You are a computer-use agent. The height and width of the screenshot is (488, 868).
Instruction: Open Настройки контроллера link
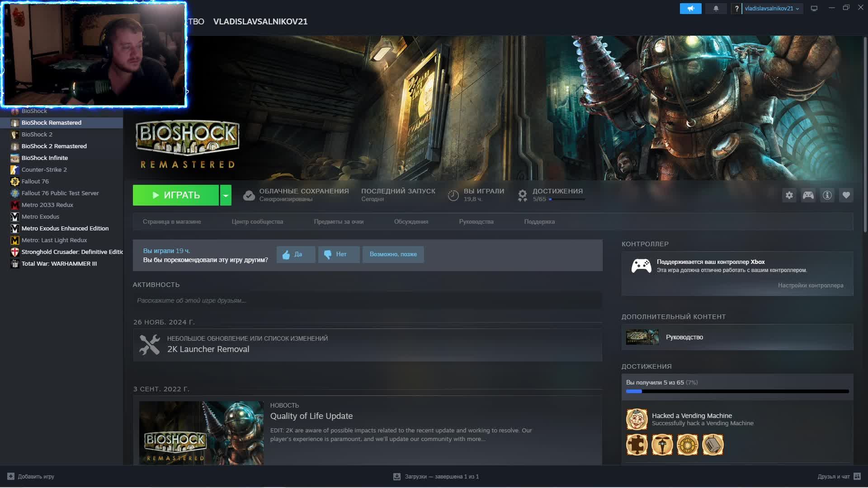(810, 286)
